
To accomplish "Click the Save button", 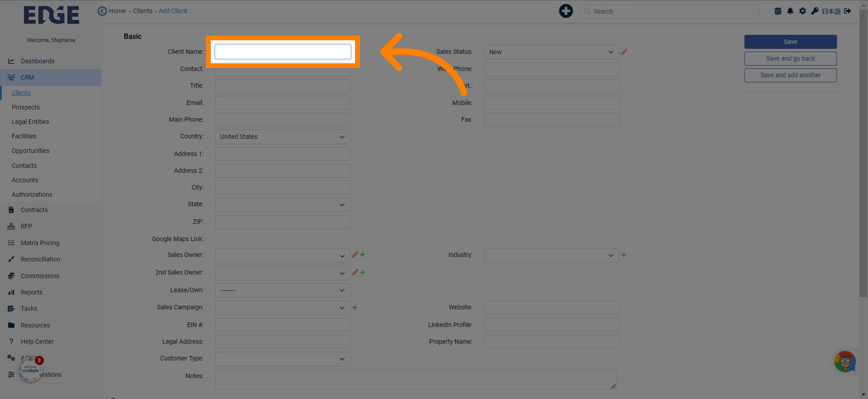I will [x=790, y=42].
